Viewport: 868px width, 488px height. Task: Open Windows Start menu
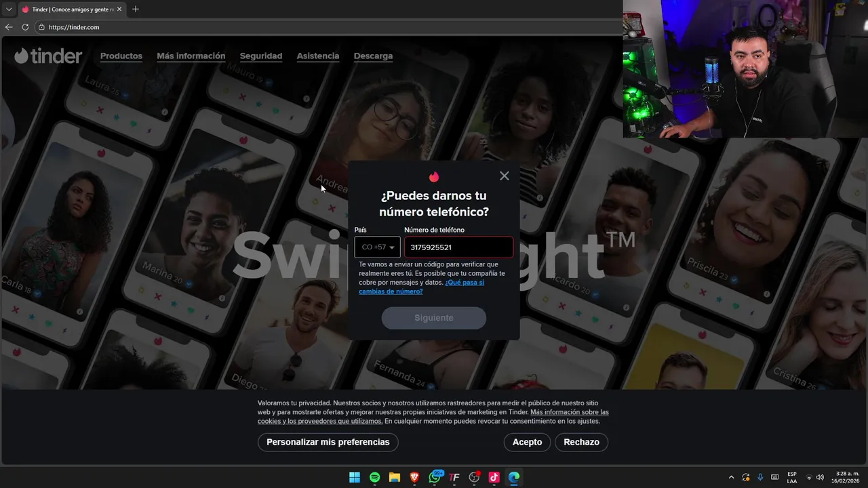click(x=355, y=477)
